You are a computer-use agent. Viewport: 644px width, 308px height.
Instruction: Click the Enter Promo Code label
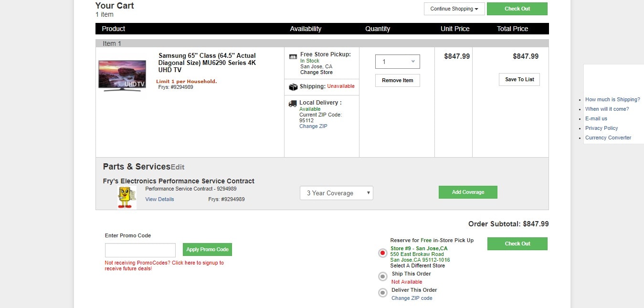(x=128, y=235)
